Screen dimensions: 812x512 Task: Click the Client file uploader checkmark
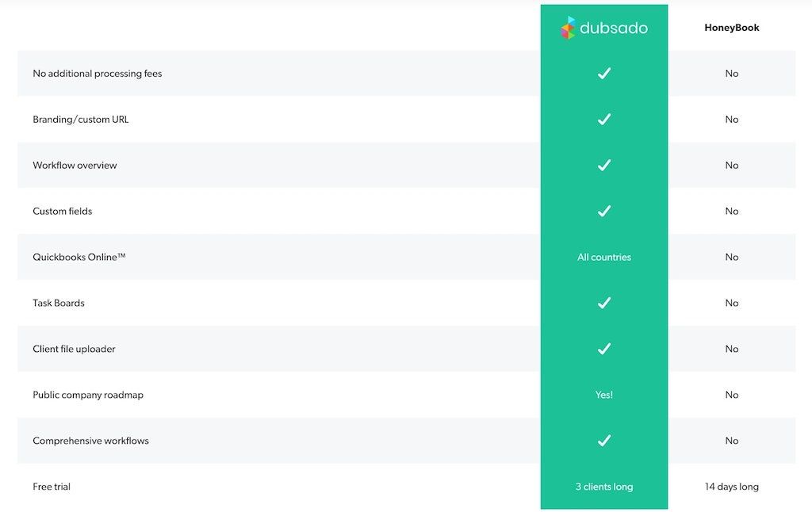(x=604, y=349)
